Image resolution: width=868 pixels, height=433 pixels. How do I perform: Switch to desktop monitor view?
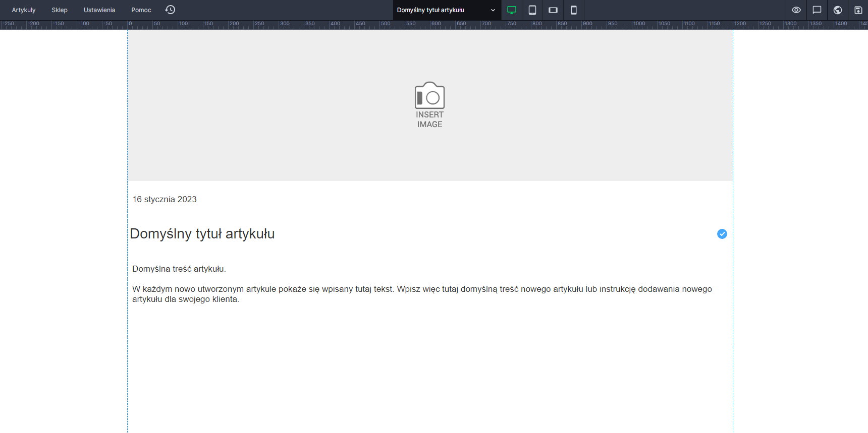tap(512, 10)
